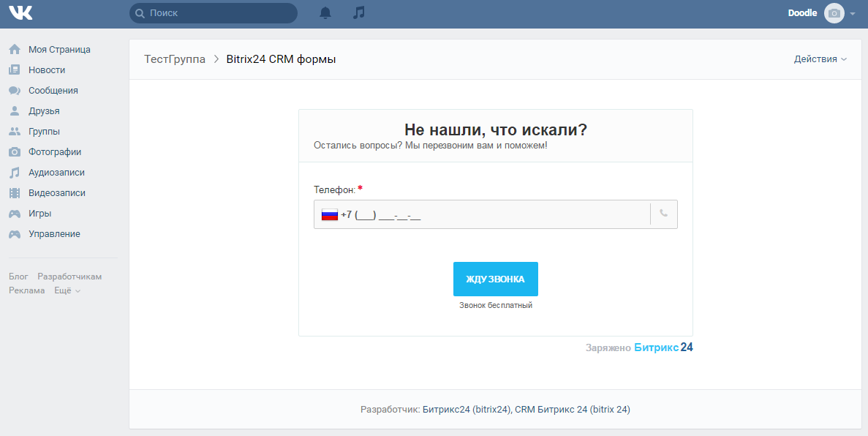The height and width of the screenshot is (436, 868).
Task: Click the Doodle profile camera avatar
Action: pyautogui.click(x=834, y=13)
